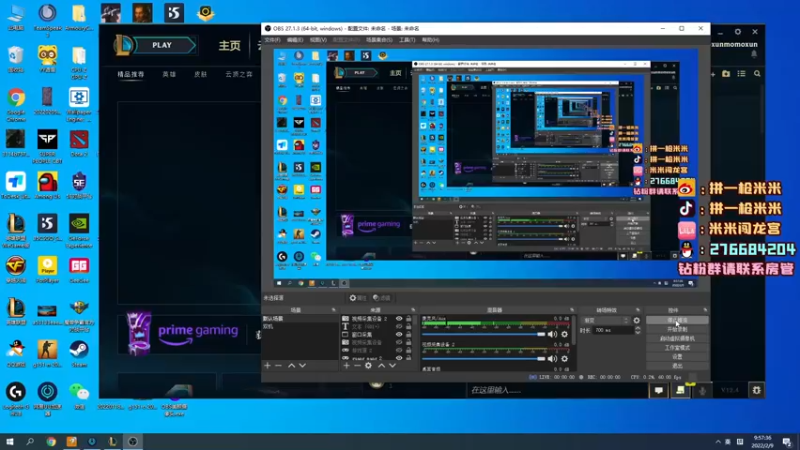Click Start Virtual Camera in OBS controls
The image size is (800, 450).
coord(677,338)
